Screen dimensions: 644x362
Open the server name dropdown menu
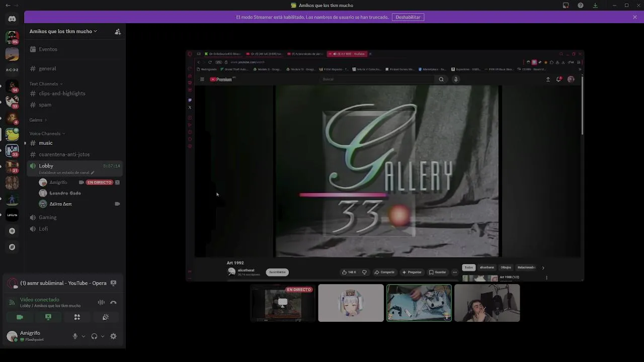[63, 31]
